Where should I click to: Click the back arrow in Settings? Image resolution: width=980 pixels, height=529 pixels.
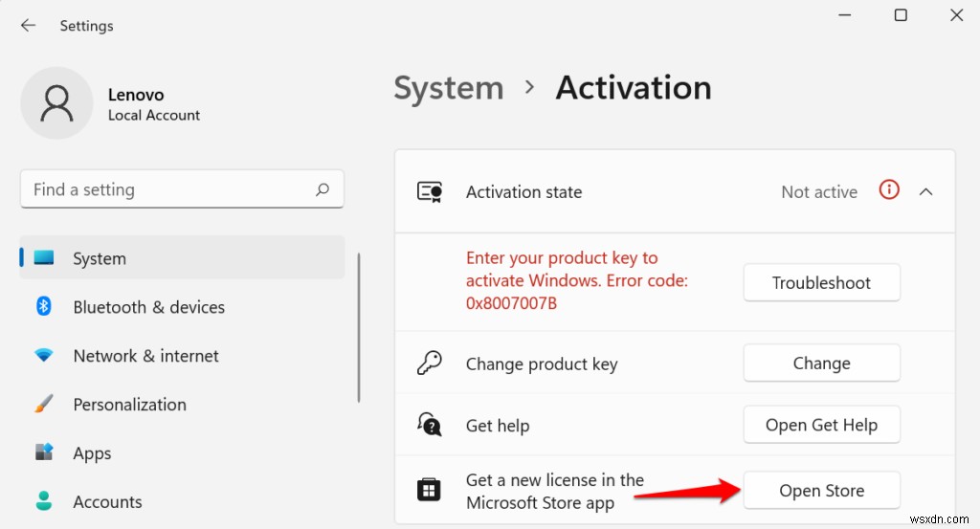pos(28,26)
